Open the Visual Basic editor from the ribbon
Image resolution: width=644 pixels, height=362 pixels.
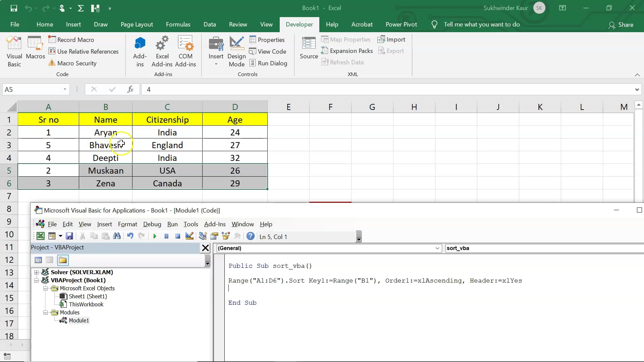[14, 51]
